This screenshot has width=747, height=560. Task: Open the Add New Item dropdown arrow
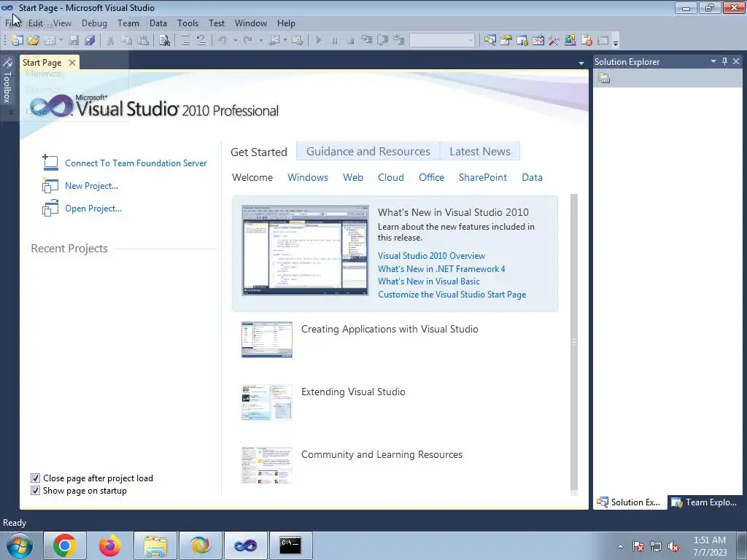click(61, 41)
